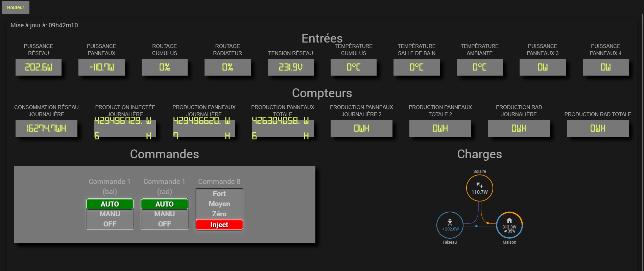644x271 pixels.
Task: Click the 'TENSION RÉSEAU' label
Action: pos(291,53)
